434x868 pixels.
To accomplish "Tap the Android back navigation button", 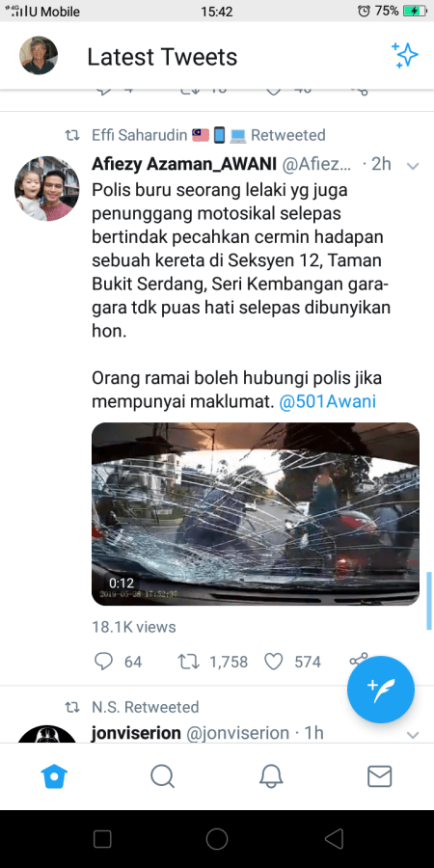I will point(334,839).
